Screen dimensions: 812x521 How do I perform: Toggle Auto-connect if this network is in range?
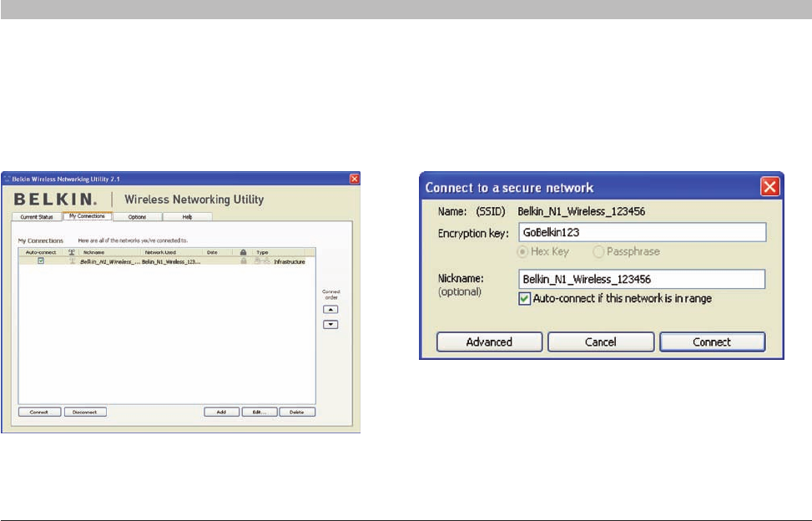pyautogui.click(x=525, y=299)
